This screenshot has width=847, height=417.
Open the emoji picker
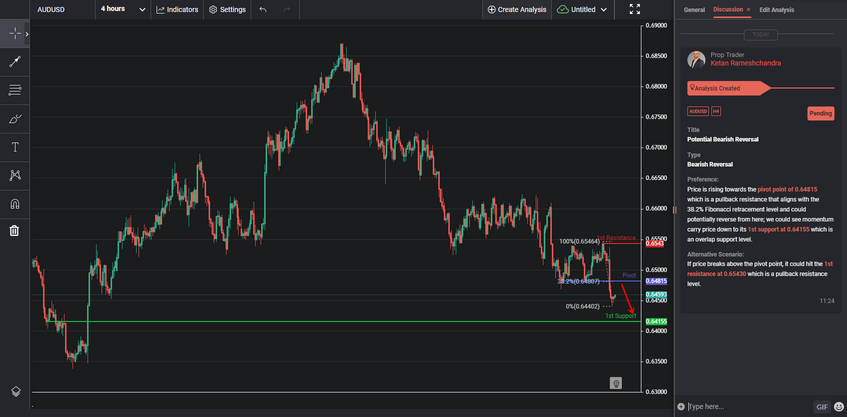pyautogui.click(x=838, y=407)
